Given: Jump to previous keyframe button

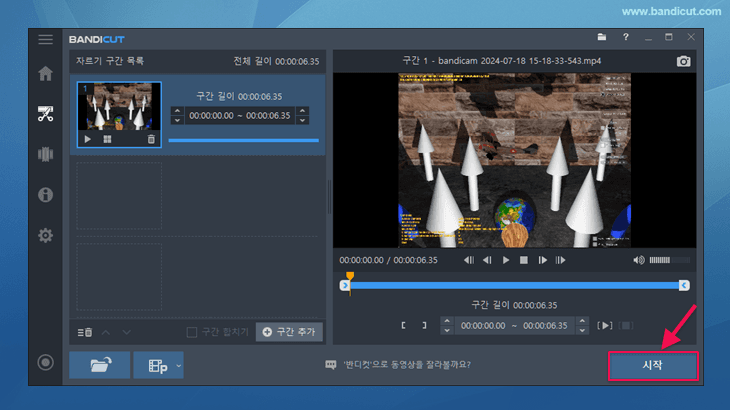Looking at the screenshot, I should [469, 260].
